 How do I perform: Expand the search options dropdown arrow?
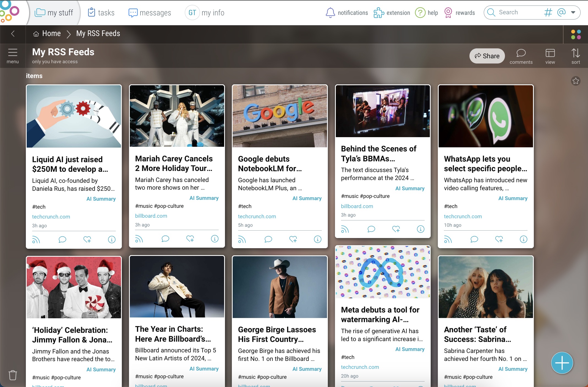tap(573, 12)
